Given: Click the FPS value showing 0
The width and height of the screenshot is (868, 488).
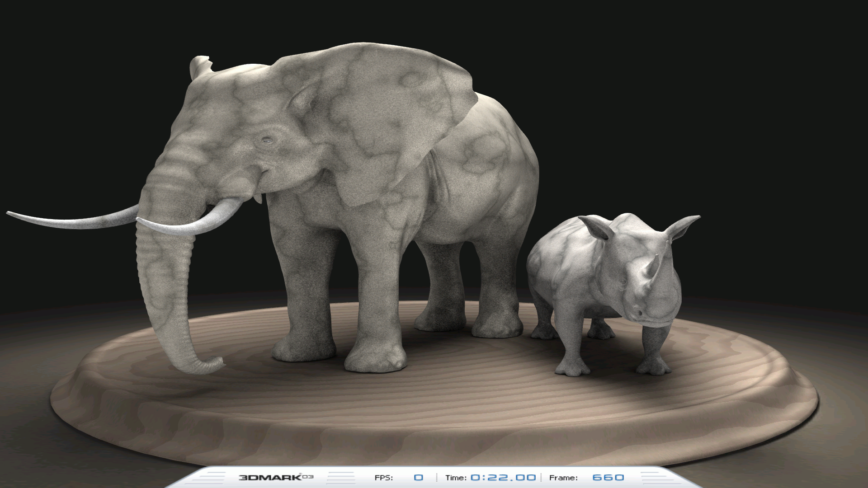Looking at the screenshot, I should (419, 478).
